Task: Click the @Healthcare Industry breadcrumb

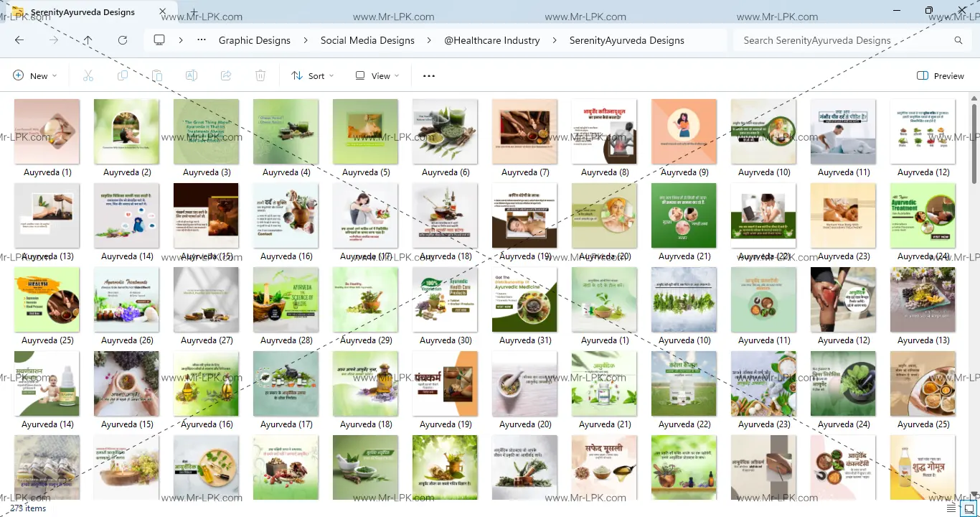Action: click(491, 40)
